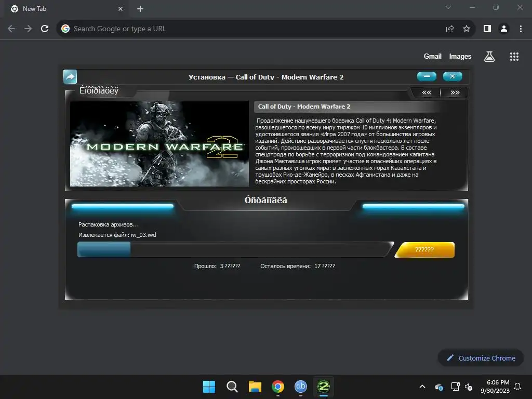Click the yellow ?????? cancel button
Viewport: 532px width, 399px height.
click(x=424, y=250)
